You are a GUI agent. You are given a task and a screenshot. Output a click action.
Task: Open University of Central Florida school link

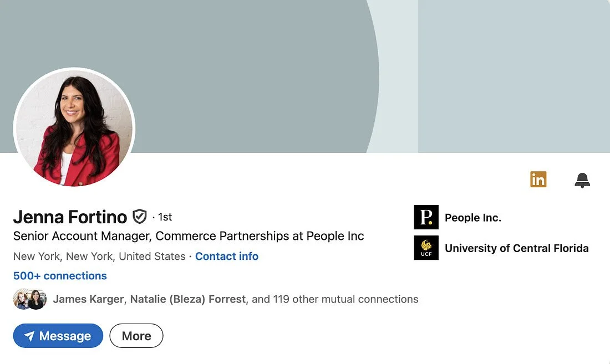(x=517, y=248)
